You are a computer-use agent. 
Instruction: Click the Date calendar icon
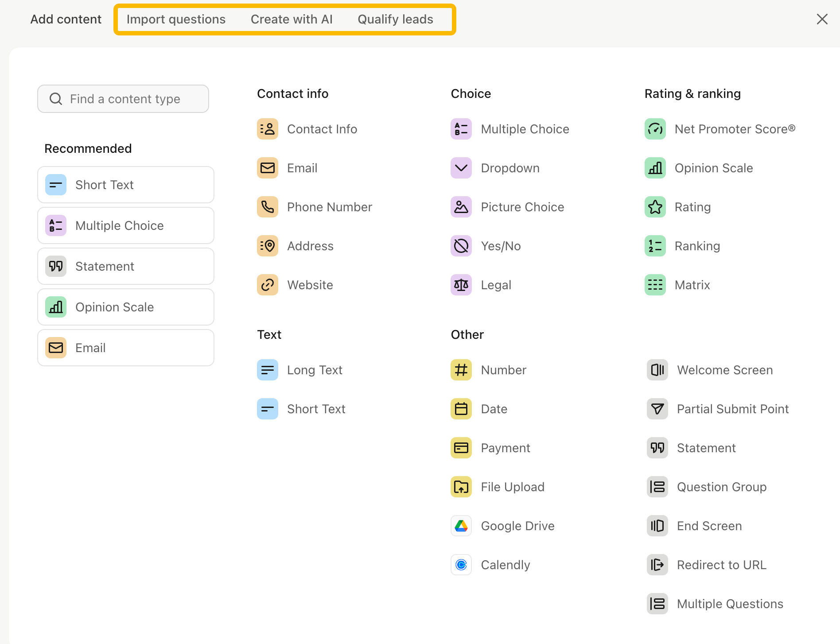(461, 409)
